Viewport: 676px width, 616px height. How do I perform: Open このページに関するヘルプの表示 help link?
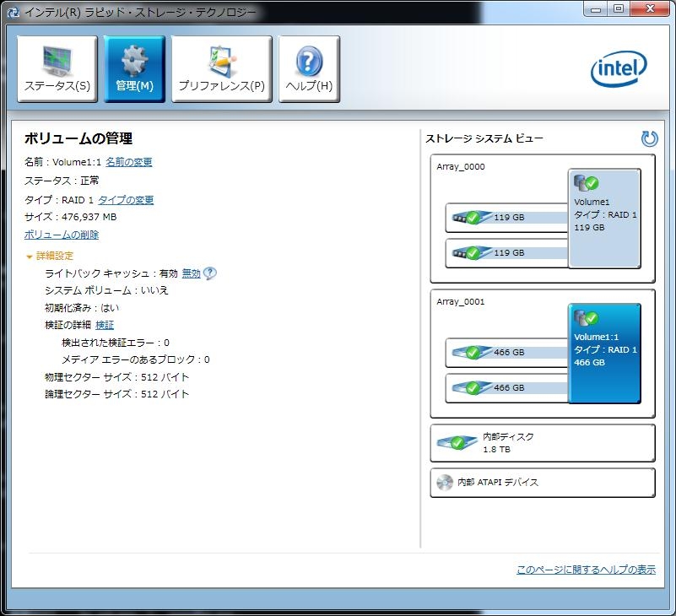tap(586, 570)
